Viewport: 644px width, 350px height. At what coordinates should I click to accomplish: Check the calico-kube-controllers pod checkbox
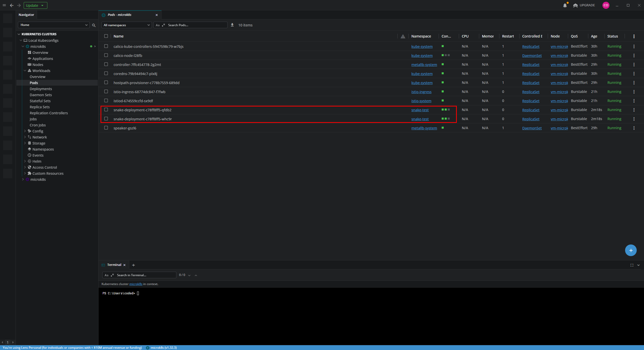click(x=106, y=46)
